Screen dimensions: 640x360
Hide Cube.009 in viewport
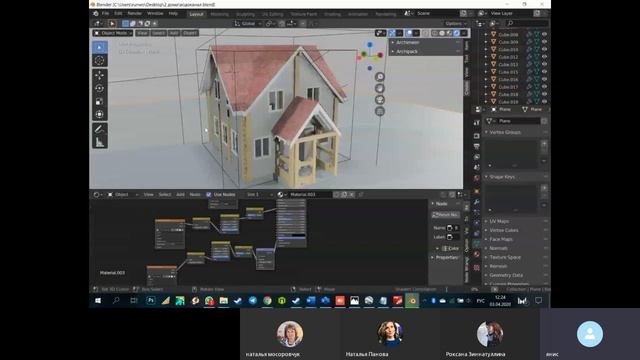(x=544, y=42)
